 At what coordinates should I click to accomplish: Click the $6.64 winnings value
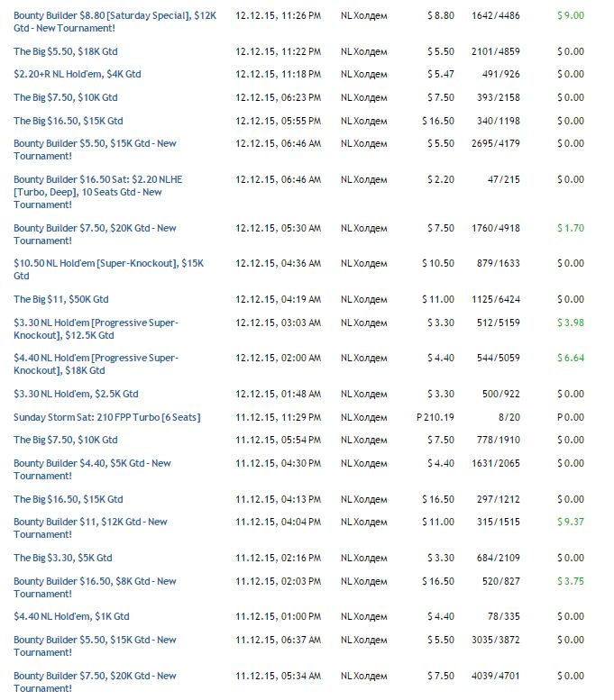570,358
